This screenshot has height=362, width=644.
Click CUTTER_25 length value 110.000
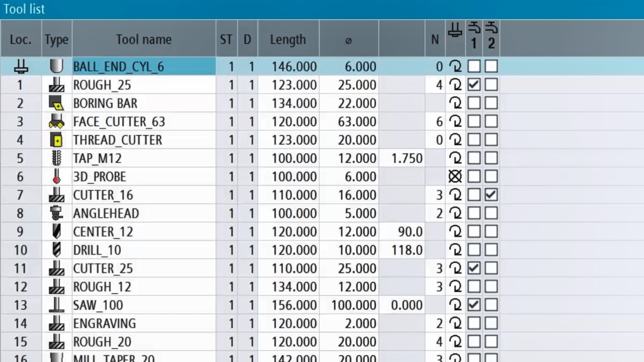pyautogui.click(x=294, y=268)
